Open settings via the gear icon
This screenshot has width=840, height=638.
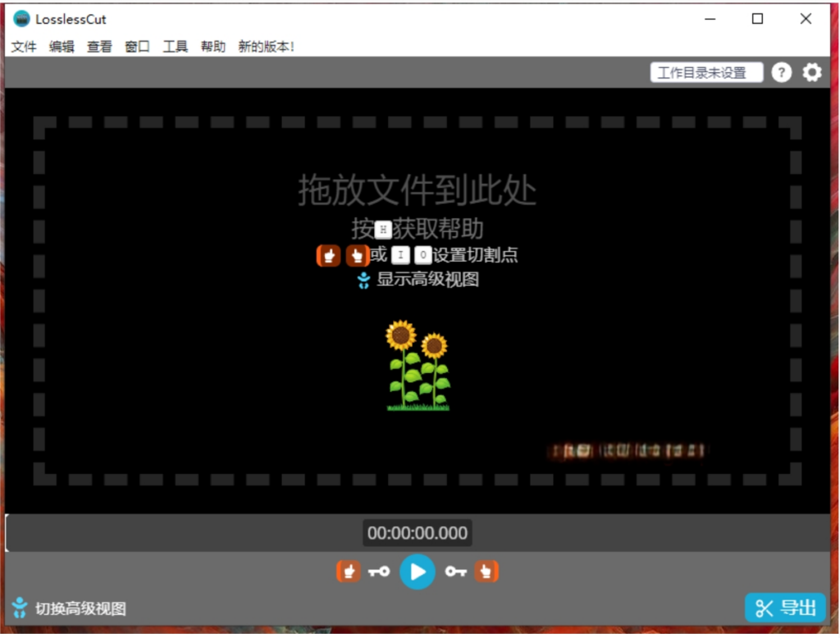[x=811, y=73]
